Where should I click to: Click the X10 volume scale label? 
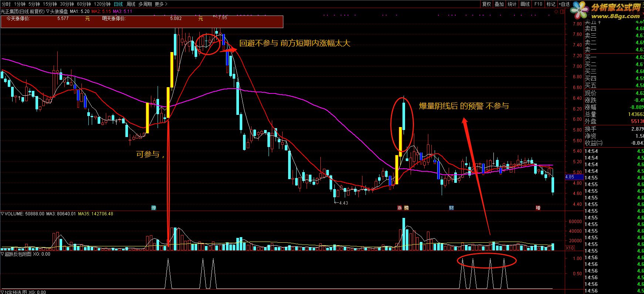[570, 248]
